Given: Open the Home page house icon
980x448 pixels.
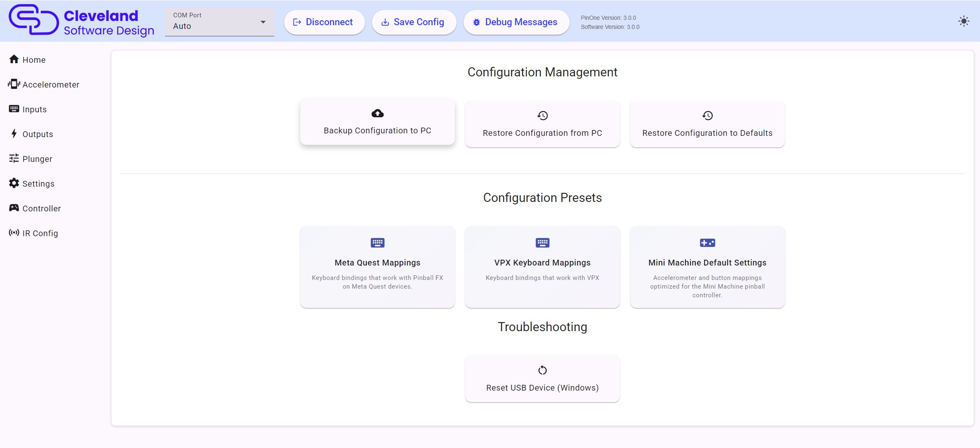Looking at the screenshot, I should [x=14, y=59].
